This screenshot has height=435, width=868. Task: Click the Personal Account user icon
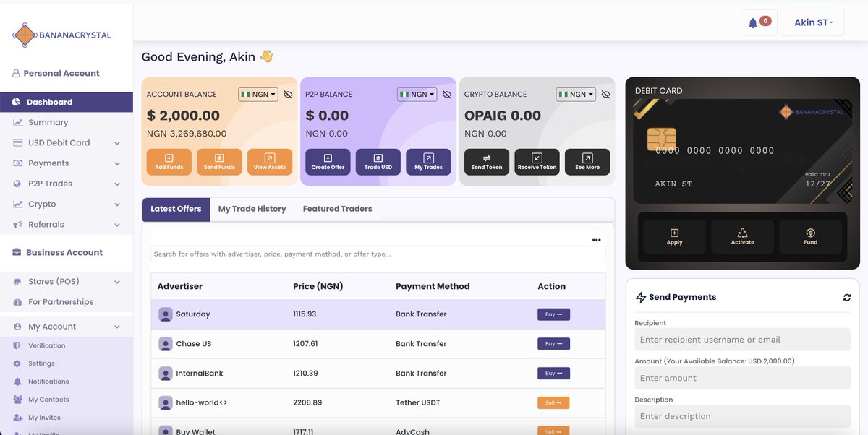16,73
